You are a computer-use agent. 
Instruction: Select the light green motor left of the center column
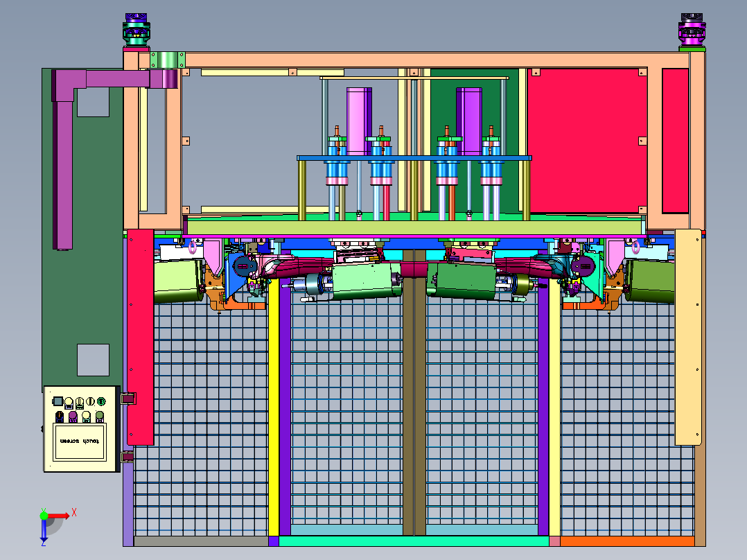pyautogui.click(x=365, y=281)
